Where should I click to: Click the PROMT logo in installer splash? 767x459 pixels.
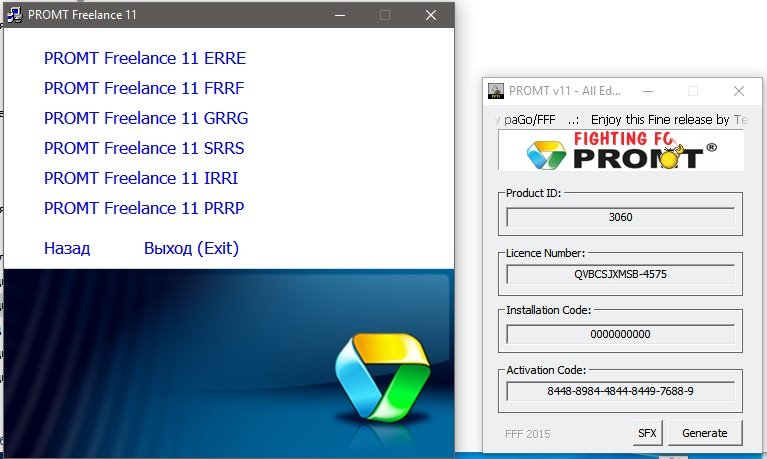point(383,377)
